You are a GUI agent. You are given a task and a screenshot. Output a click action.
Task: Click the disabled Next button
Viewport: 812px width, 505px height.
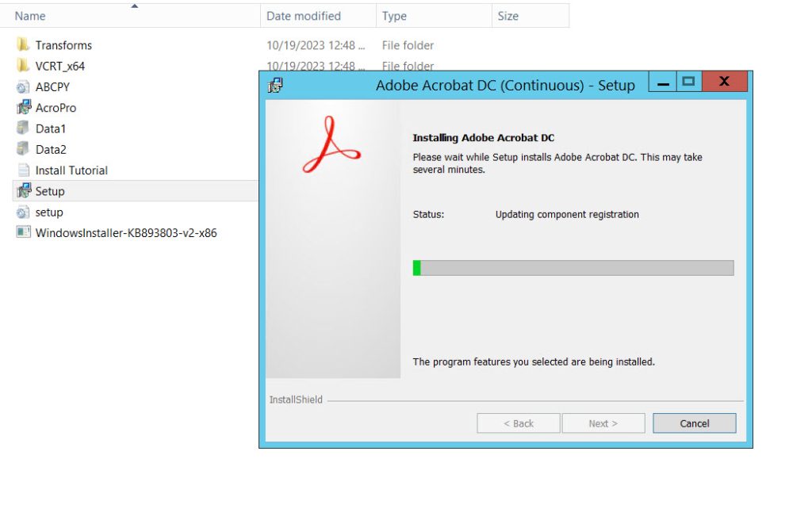pos(603,423)
